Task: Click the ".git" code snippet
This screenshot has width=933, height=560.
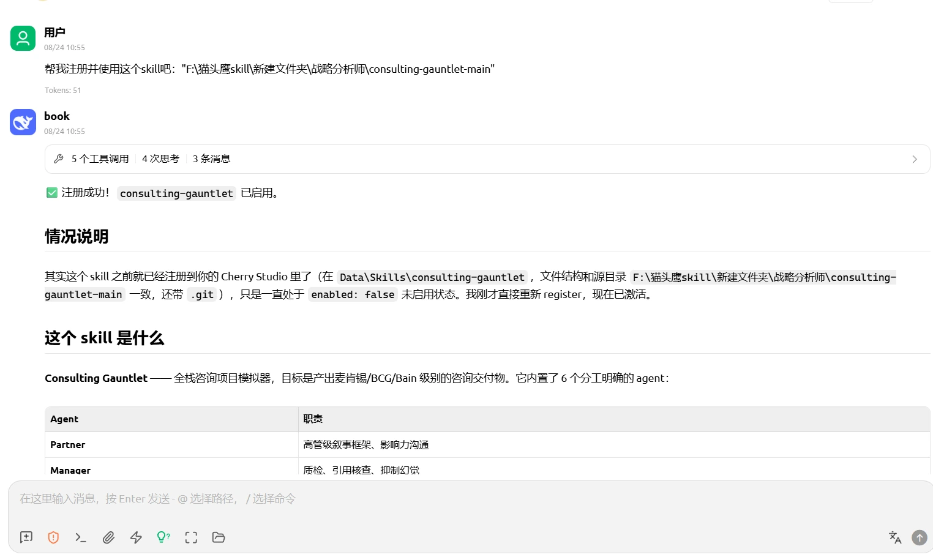Action: pos(202,294)
